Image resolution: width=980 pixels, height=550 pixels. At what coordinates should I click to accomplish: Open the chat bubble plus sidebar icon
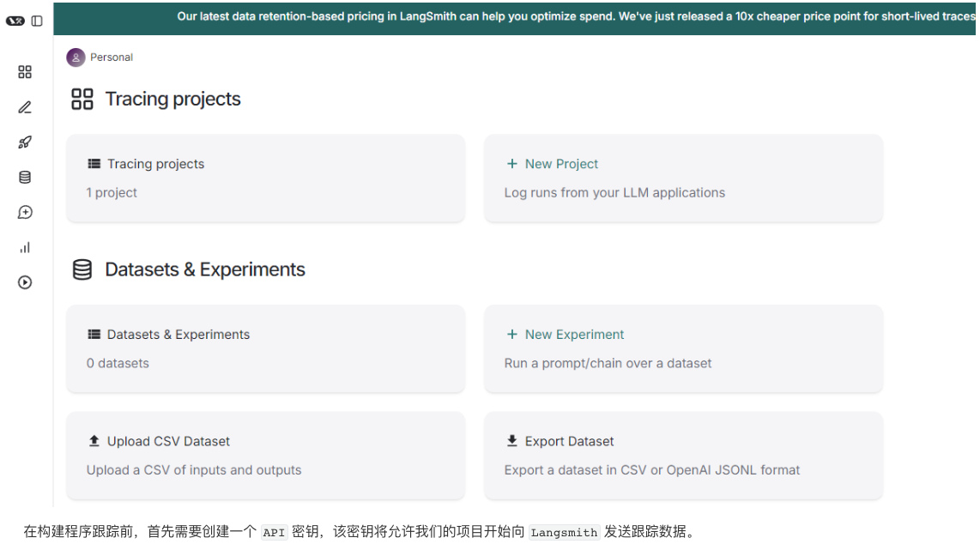click(x=25, y=212)
